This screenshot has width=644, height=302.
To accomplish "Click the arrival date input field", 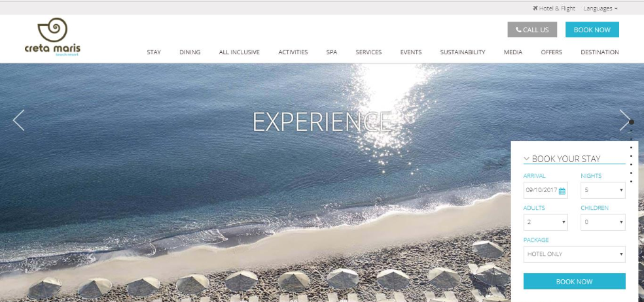I will 545,190.
